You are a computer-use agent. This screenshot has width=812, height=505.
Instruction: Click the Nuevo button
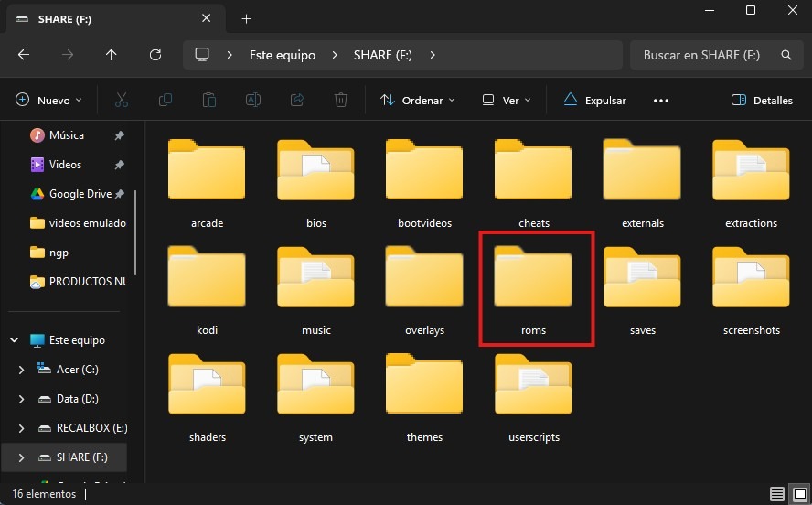[49, 100]
